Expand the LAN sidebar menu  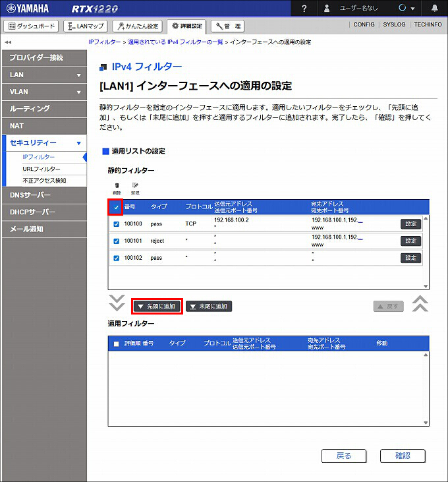click(44, 75)
